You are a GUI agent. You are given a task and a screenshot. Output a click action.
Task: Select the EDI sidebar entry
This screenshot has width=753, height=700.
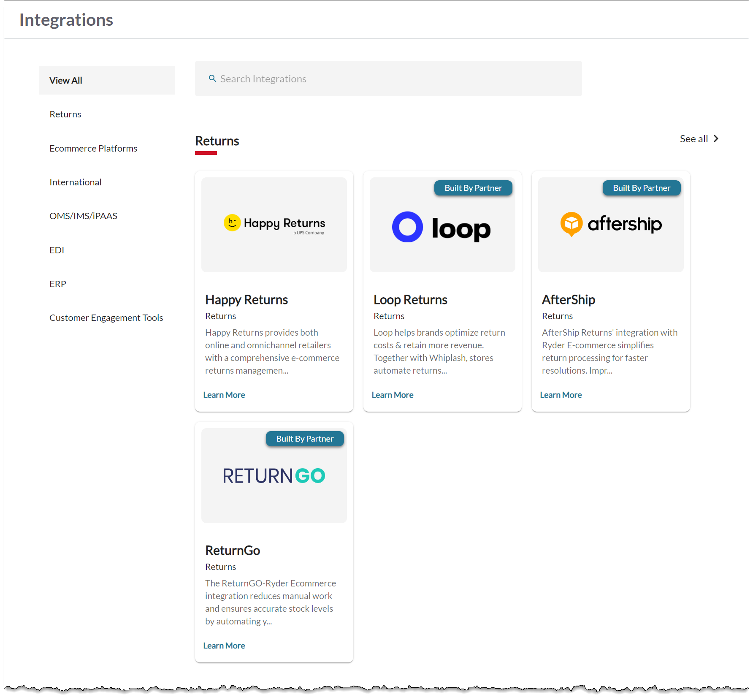(57, 250)
